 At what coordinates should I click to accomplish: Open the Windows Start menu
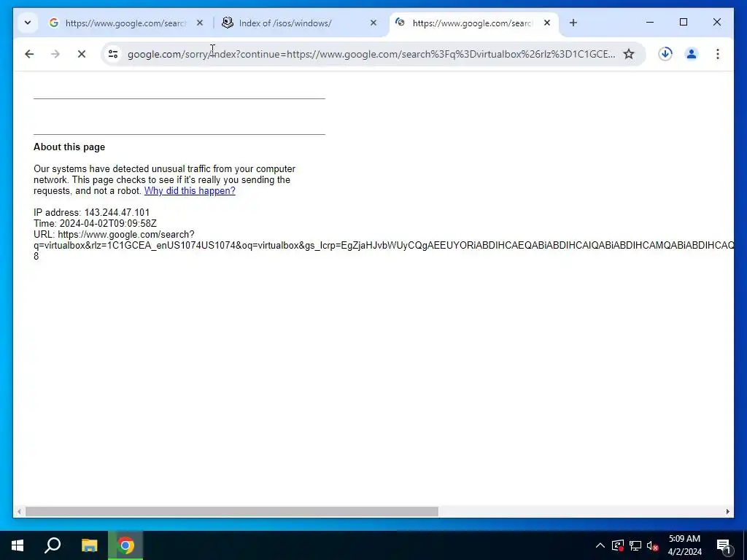(x=18, y=545)
